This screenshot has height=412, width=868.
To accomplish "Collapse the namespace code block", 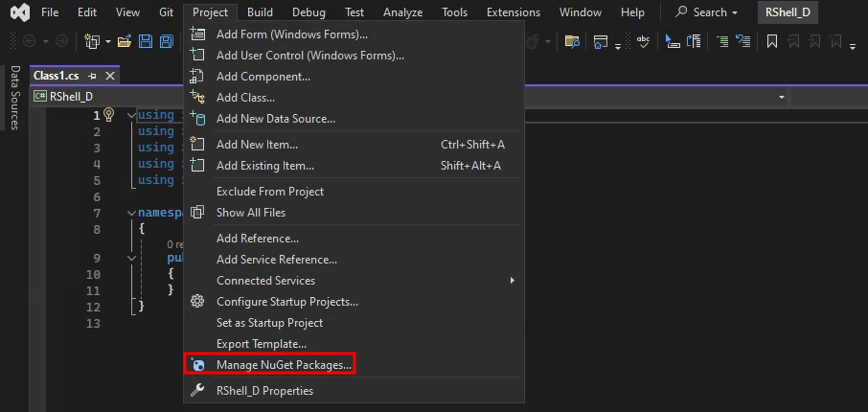I will tap(132, 213).
